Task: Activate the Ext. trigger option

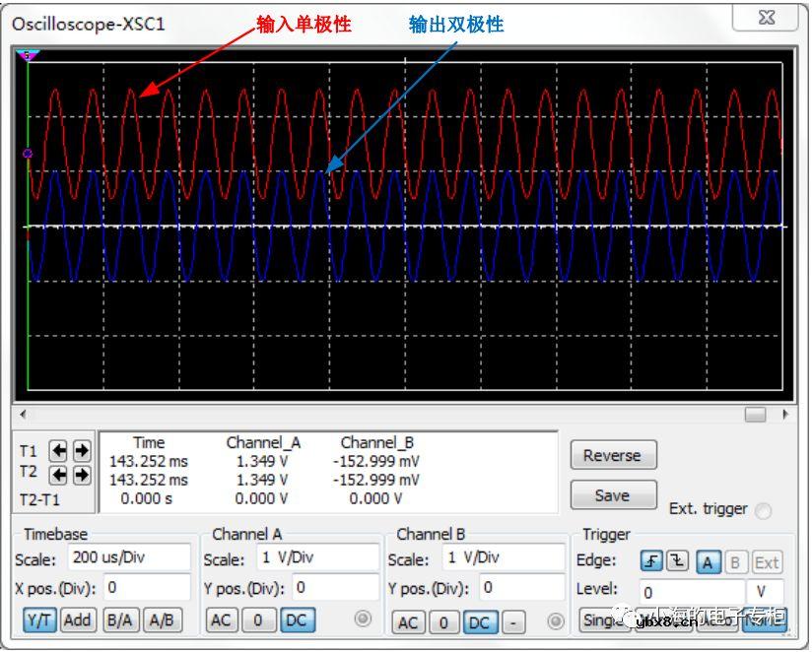Action: pyautogui.click(x=765, y=509)
